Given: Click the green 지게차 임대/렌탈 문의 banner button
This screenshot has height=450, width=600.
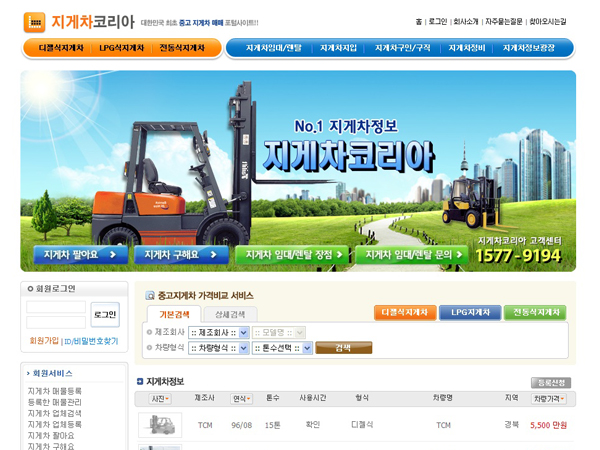Looking at the screenshot, I should (411, 255).
